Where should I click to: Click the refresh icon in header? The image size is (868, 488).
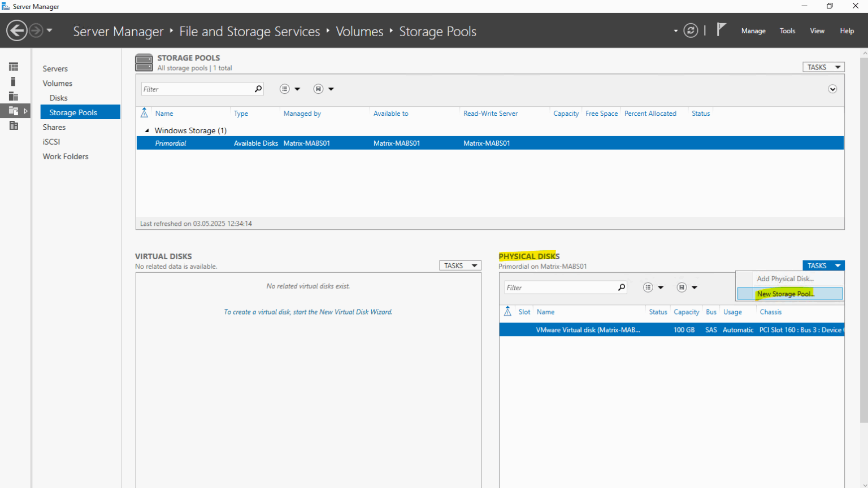tap(691, 30)
